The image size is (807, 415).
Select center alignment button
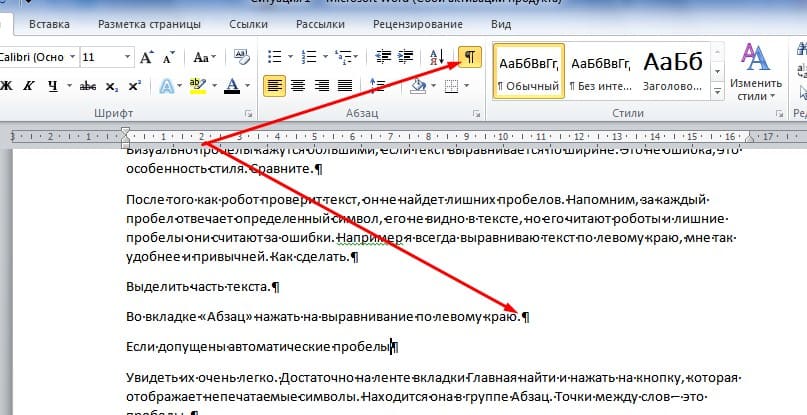298,85
